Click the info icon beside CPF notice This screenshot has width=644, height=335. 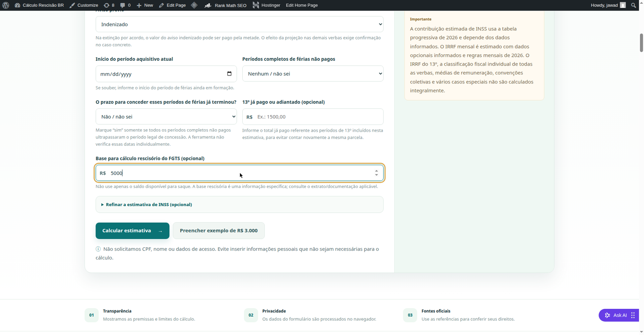(98, 249)
